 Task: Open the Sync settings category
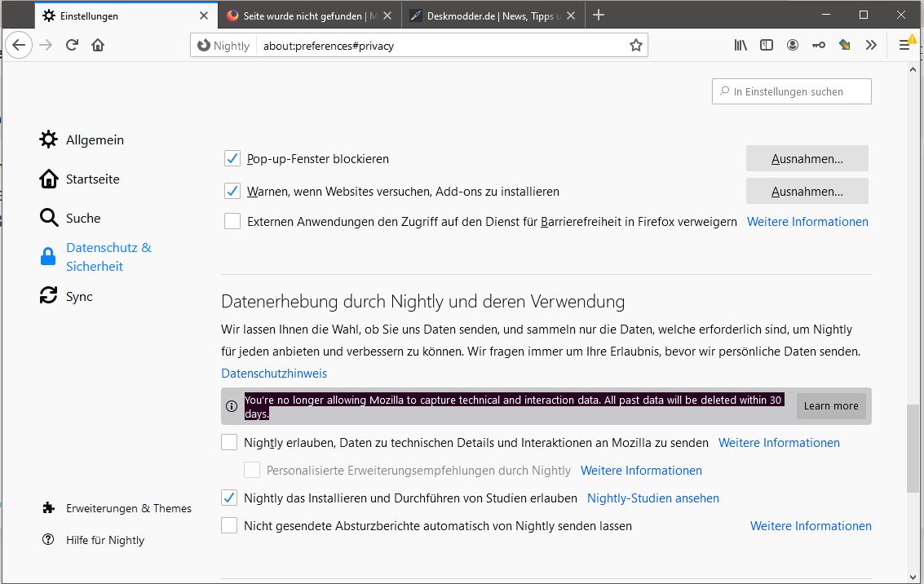(79, 296)
